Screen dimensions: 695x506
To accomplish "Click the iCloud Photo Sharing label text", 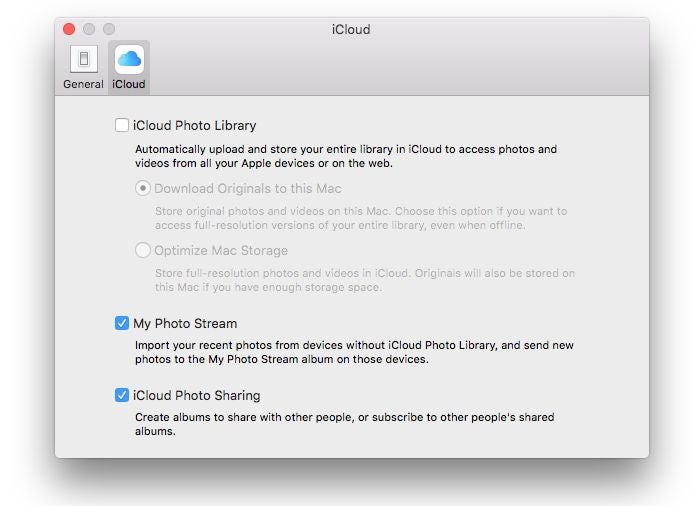I will [197, 395].
